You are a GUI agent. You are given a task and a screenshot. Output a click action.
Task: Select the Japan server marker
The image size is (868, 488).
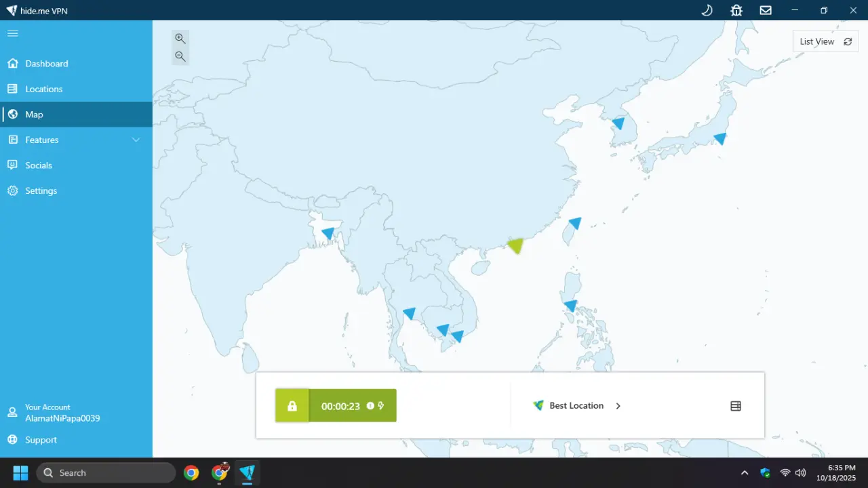[720, 138]
